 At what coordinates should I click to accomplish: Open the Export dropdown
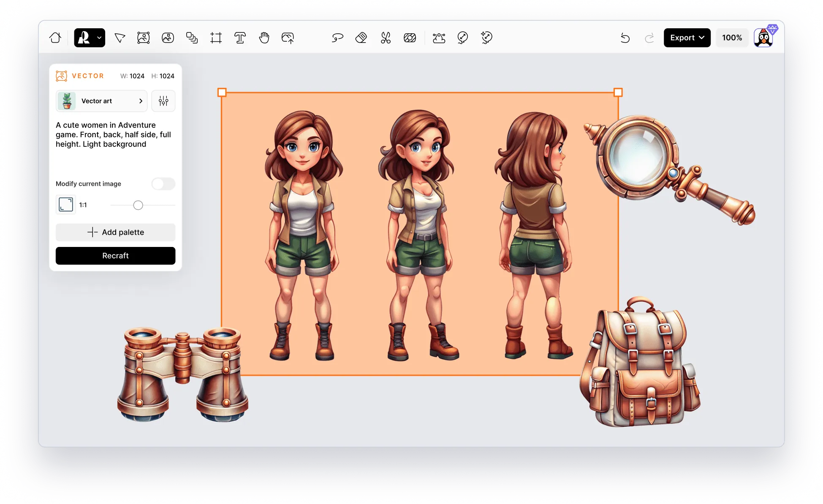(687, 38)
